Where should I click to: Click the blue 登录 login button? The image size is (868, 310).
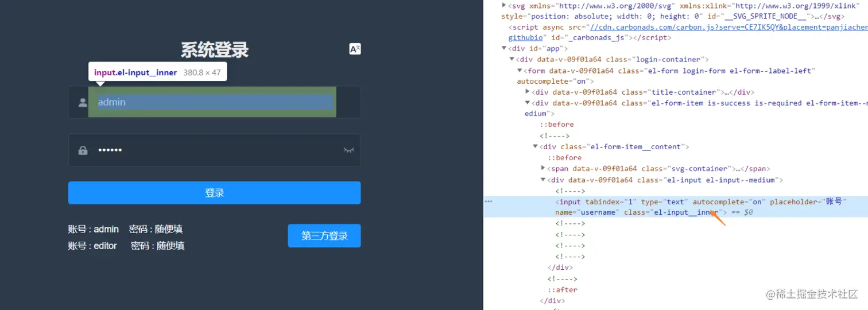pyautogui.click(x=214, y=193)
